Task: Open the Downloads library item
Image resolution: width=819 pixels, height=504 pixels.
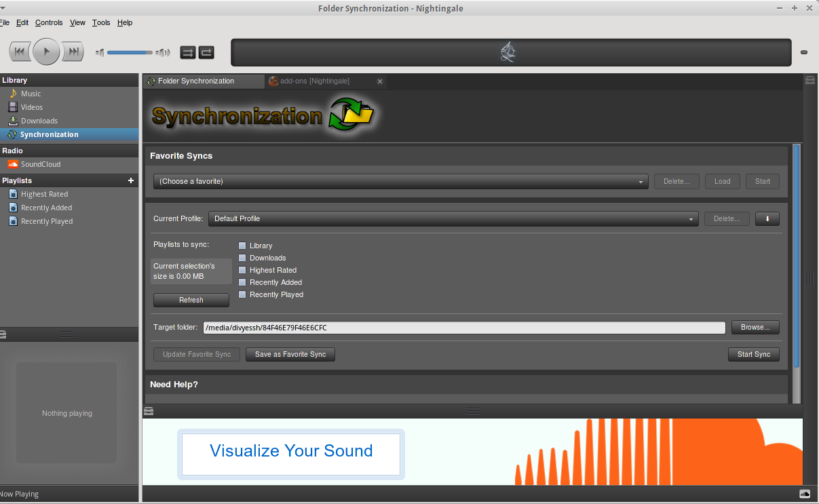Action: pyautogui.click(x=39, y=121)
